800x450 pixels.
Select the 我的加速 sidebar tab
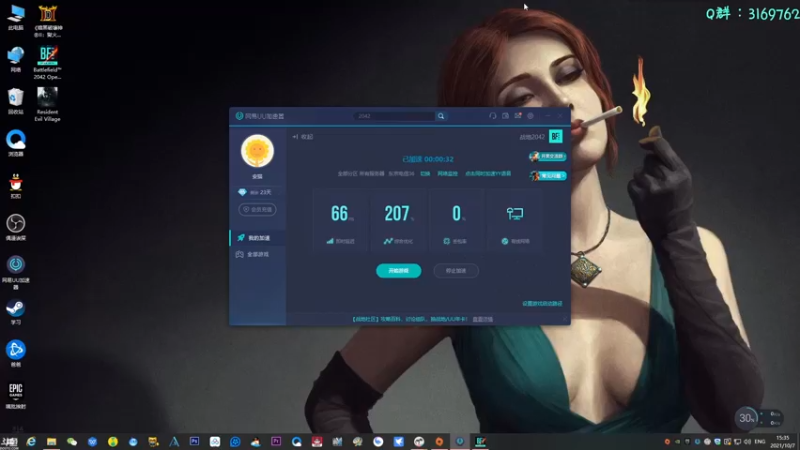[258, 238]
